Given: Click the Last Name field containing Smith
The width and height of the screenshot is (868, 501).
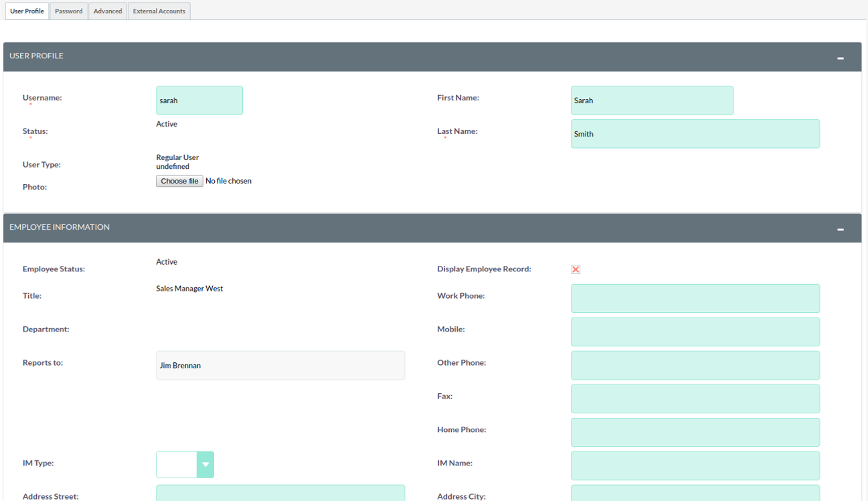Looking at the screenshot, I should [x=695, y=134].
